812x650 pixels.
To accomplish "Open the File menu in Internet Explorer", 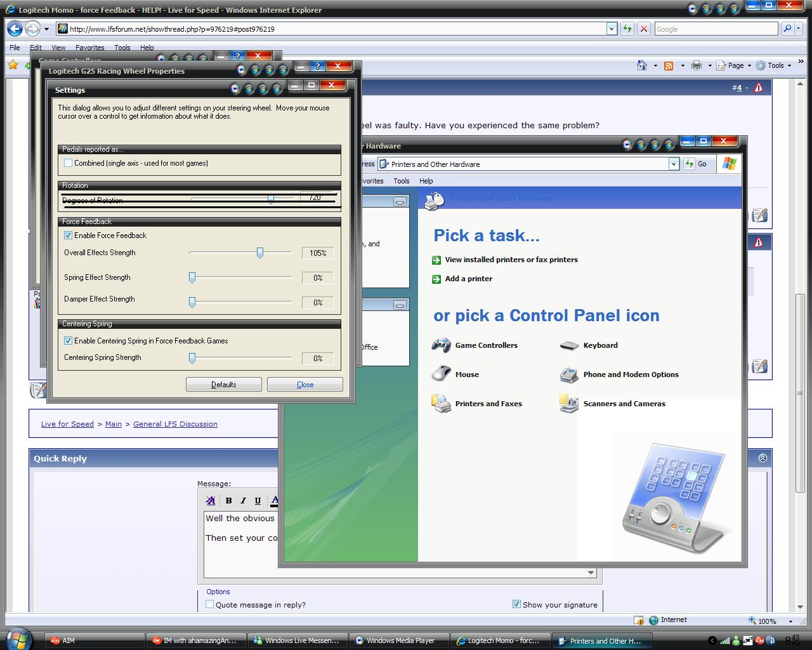I will (15, 48).
